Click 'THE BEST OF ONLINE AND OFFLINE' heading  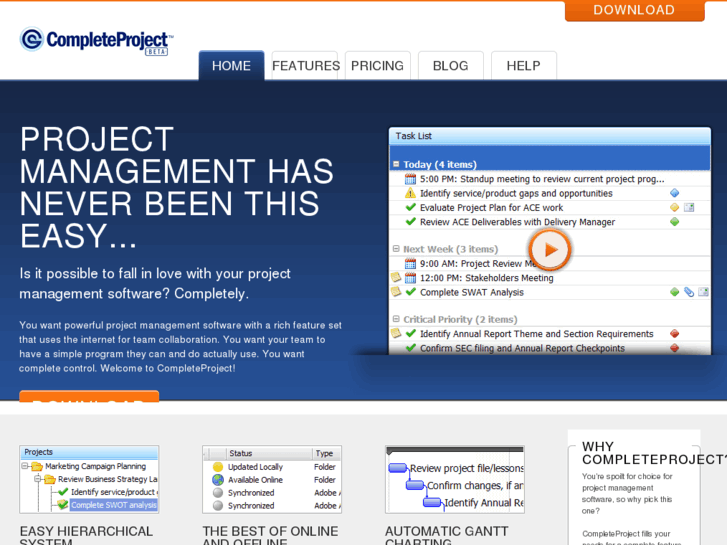tap(270, 536)
